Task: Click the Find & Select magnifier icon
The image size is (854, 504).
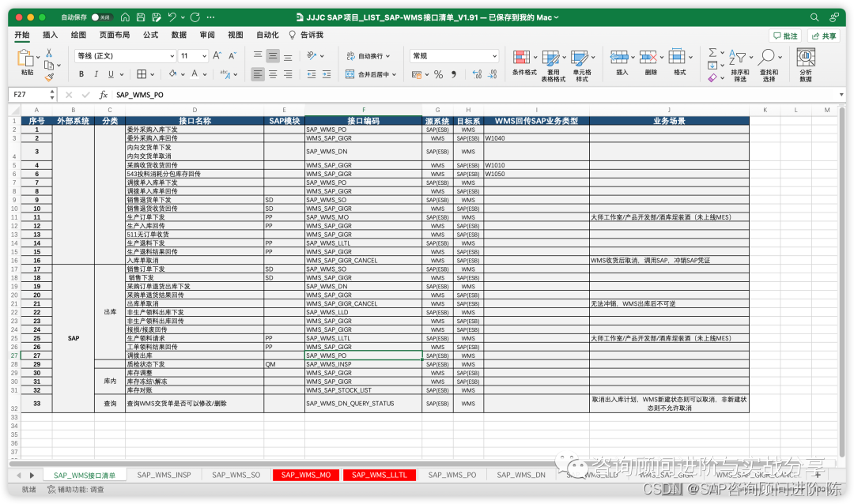Action: (x=767, y=57)
